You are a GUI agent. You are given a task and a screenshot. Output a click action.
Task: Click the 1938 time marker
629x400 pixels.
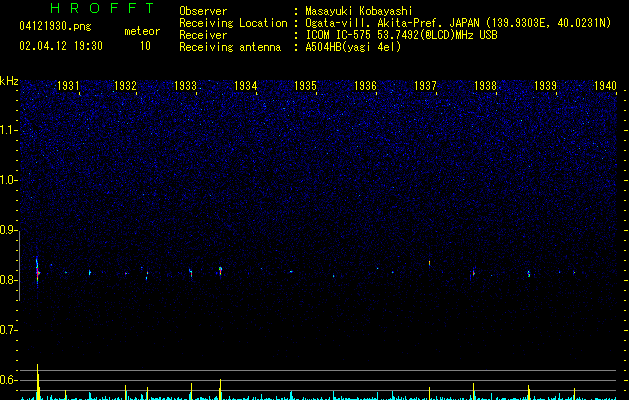click(x=485, y=86)
